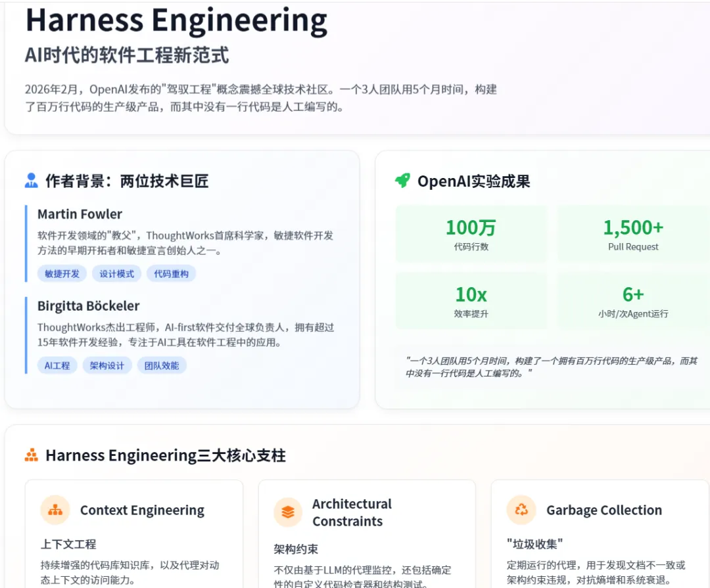
Task: Select the AI工程 tag
Action: tap(57, 366)
